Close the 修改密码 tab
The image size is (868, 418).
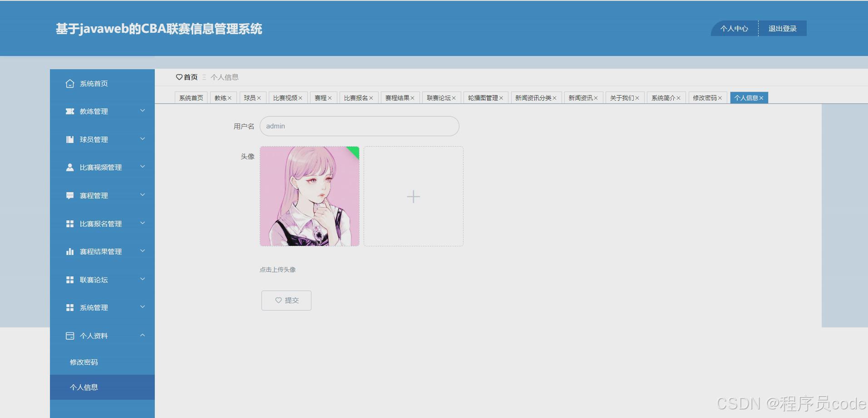pyautogui.click(x=720, y=98)
